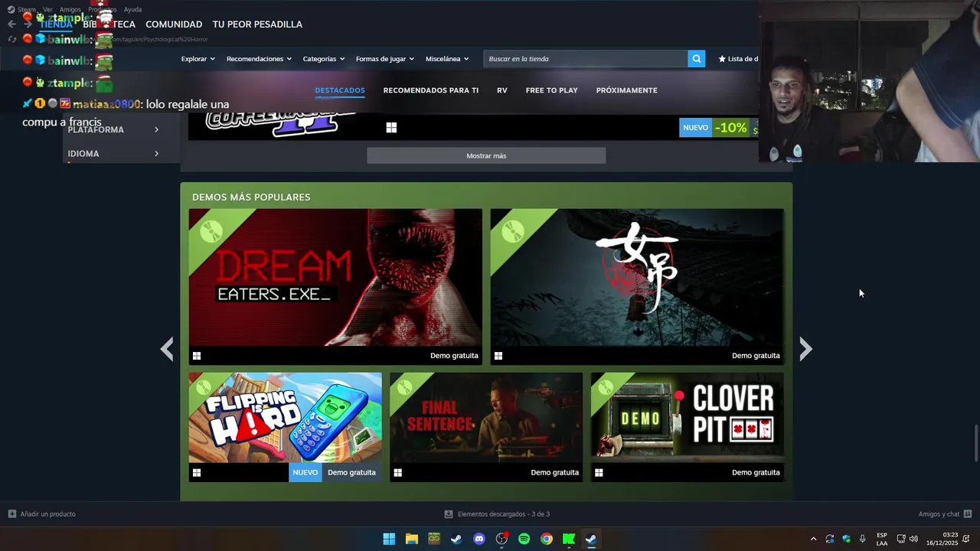Switch to the COMUNIDAD section

coord(174,24)
